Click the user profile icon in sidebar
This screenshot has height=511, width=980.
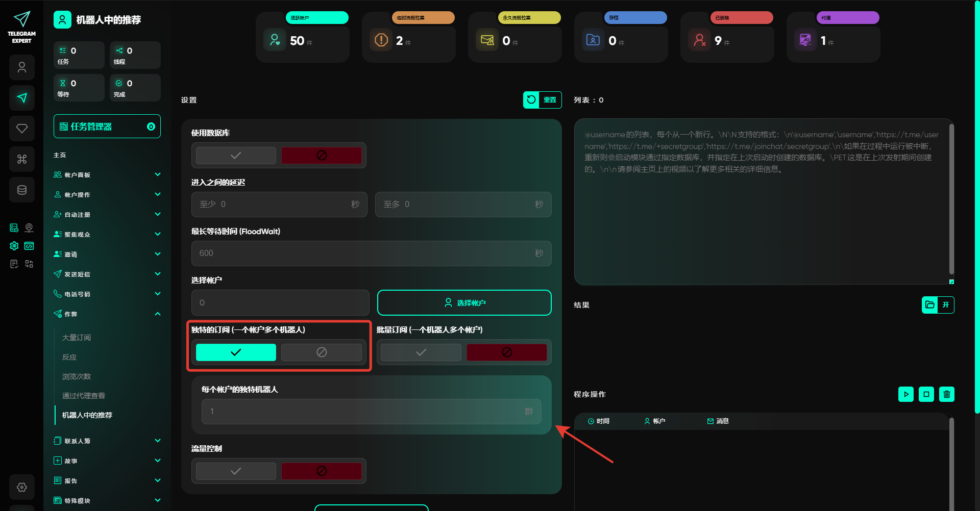[x=22, y=67]
